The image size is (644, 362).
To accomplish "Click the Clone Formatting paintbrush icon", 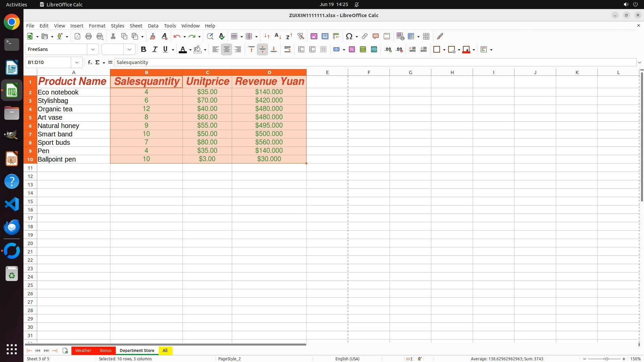I will tap(153, 36).
